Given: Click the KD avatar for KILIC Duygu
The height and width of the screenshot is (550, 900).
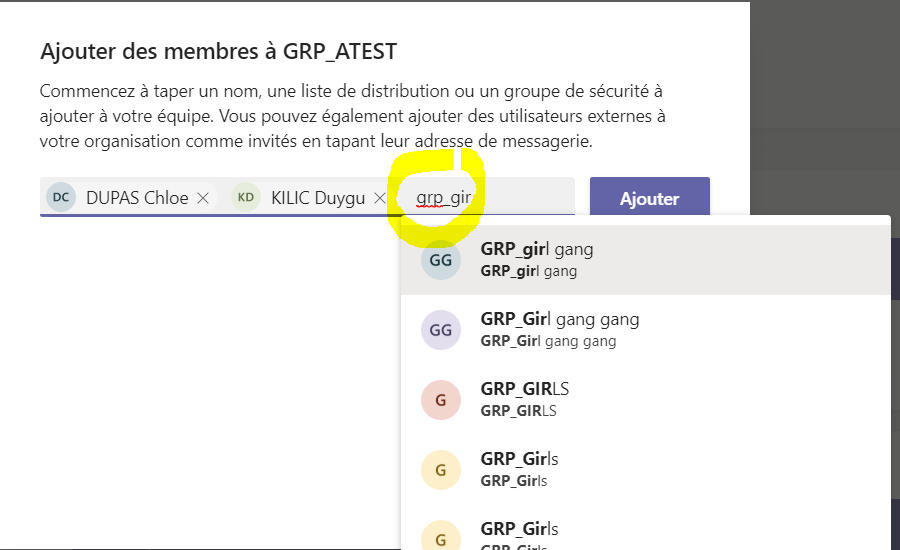Looking at the screenshot, I should pos(246,197).
